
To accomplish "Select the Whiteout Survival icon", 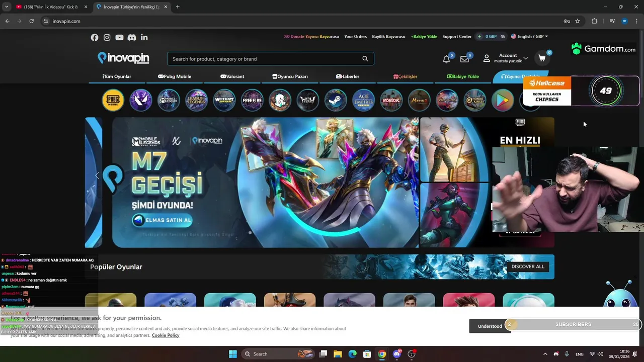I will (224, 100).
